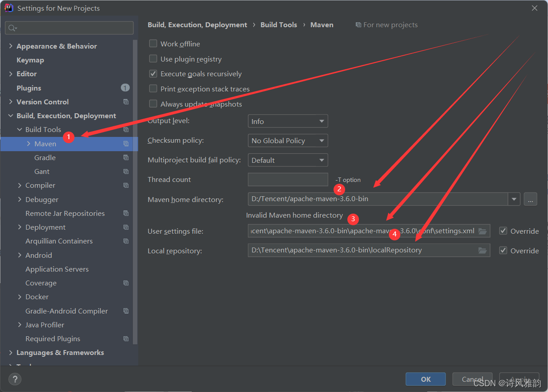Click the project-level icon next to Gant
This screenshot has height=392, width=548.
pos(126,171)
